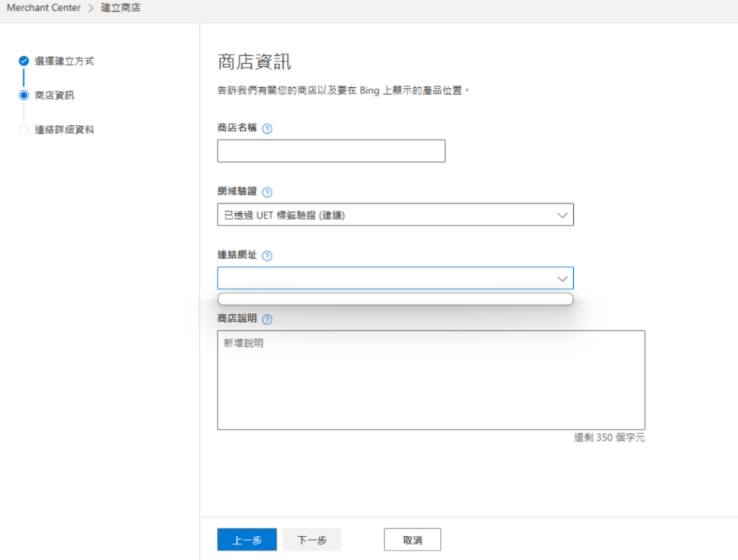Expand the 網域驗證 dropdown arrow

click(x=562, y=215)
